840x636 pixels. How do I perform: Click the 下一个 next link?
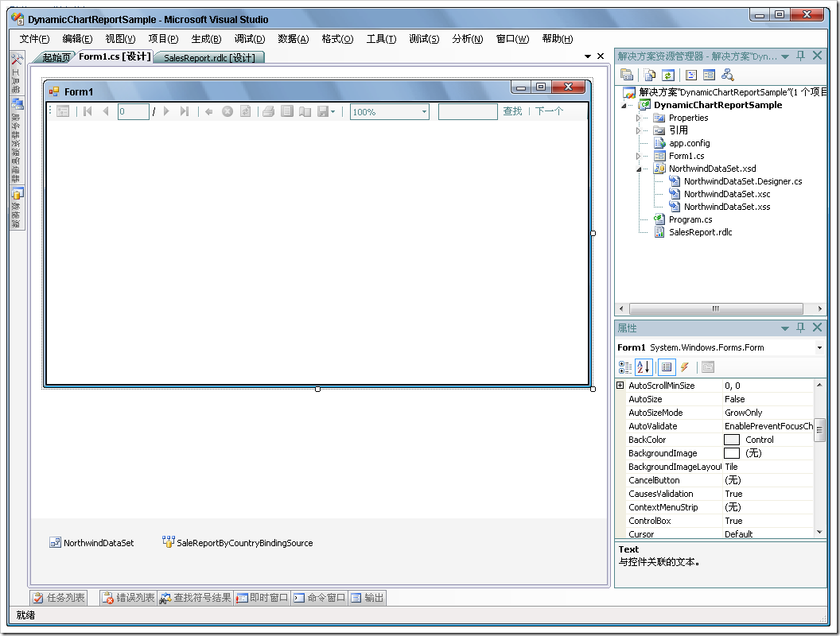[x=549, y=111]
